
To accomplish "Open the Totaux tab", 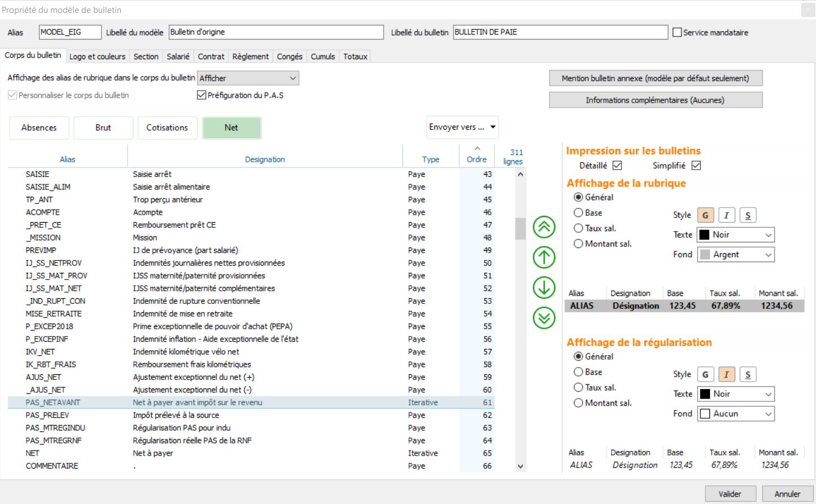I will 356,56.
